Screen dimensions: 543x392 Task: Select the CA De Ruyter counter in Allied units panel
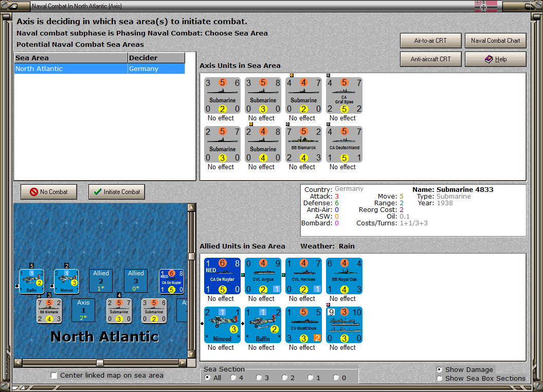click(222, 276)
